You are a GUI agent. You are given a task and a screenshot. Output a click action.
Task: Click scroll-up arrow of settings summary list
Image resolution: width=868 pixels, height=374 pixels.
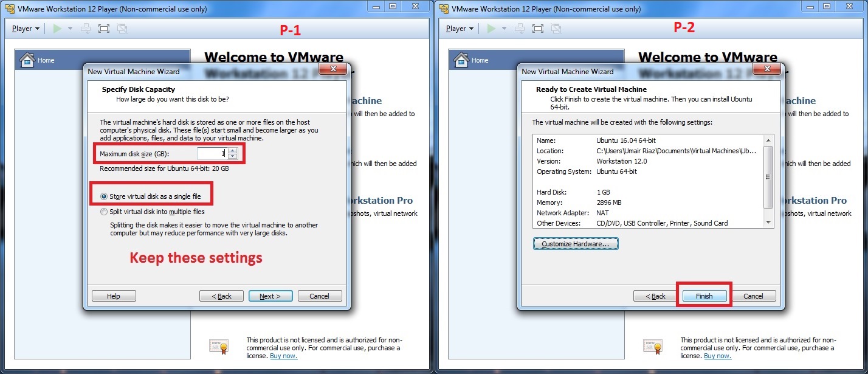click(769, 140)
